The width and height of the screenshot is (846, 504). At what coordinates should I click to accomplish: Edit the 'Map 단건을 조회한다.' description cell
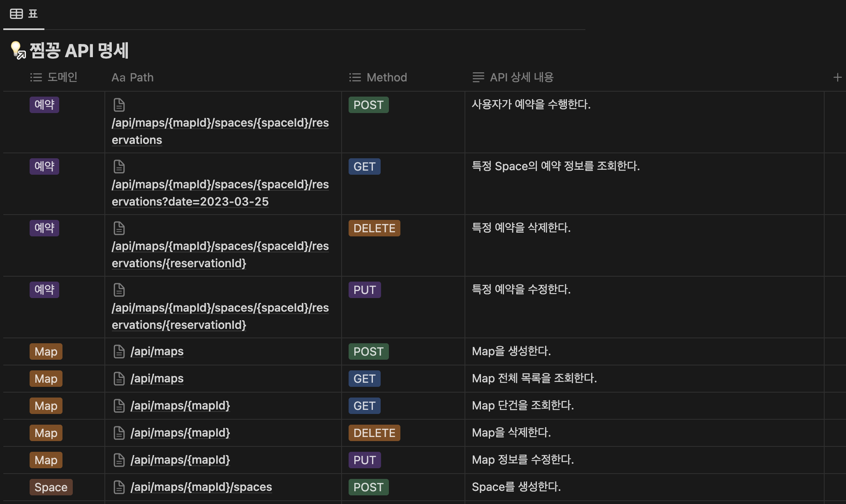click(522, 406)
